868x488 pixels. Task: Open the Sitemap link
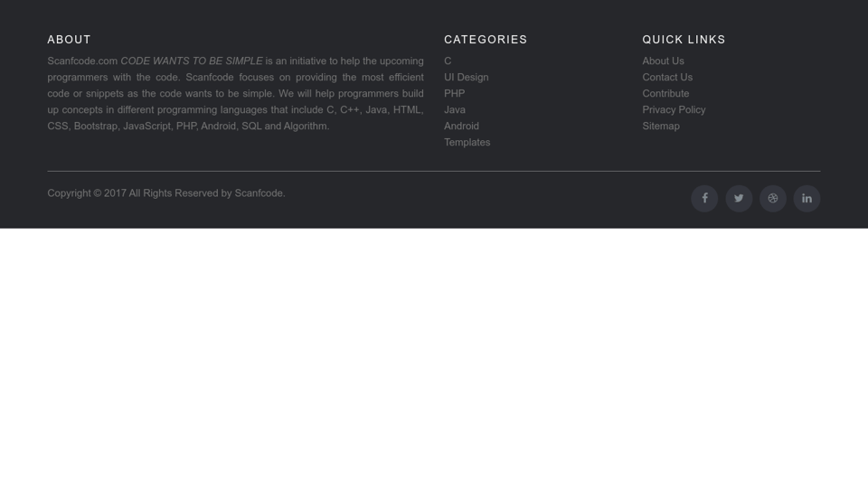(661, 127)
